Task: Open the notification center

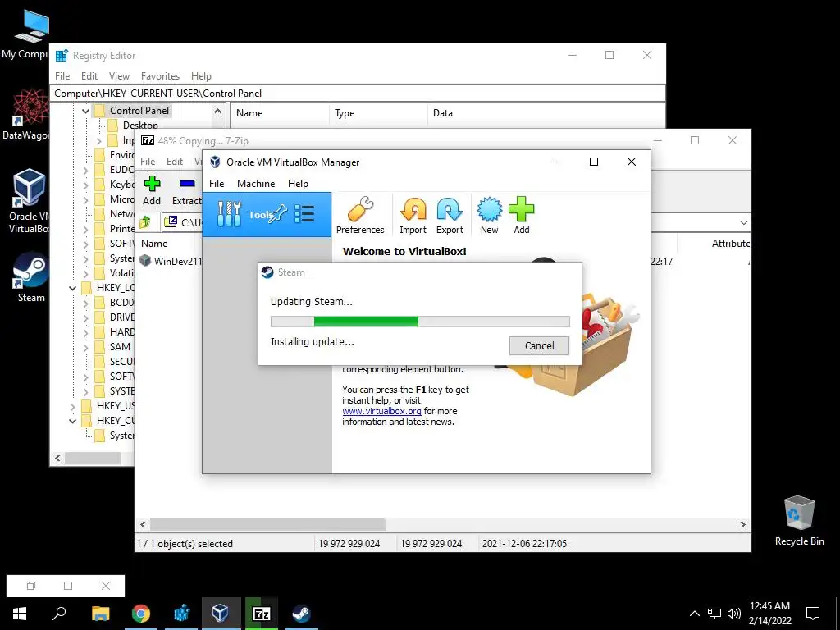Action: coord(813,614)
